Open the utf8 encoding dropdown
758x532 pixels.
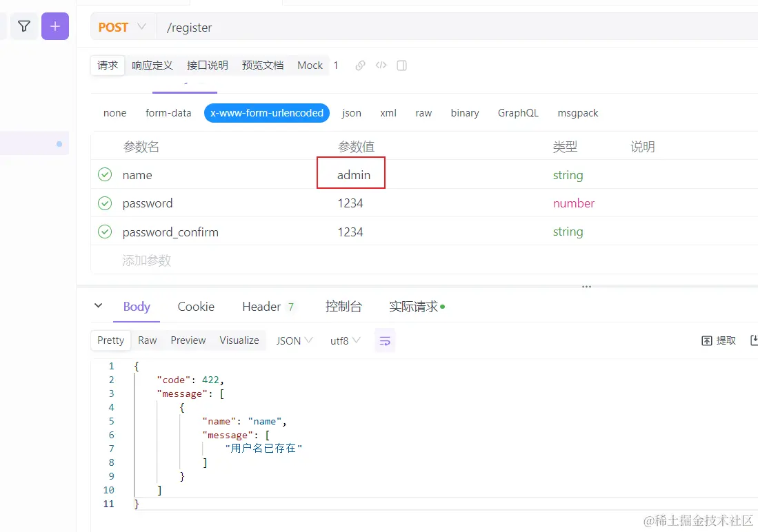(345, 340)
